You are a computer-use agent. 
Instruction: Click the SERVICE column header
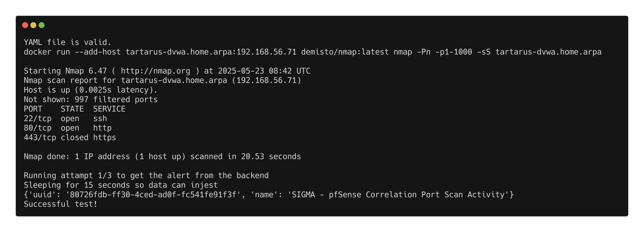pos(109,109)
